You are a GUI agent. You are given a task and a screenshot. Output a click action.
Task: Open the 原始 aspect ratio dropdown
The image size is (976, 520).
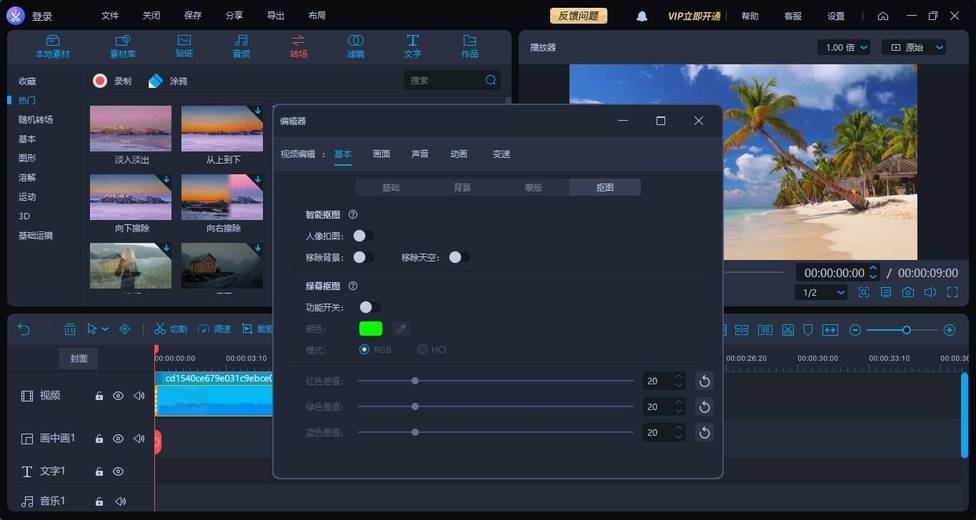tap(914, 47)
